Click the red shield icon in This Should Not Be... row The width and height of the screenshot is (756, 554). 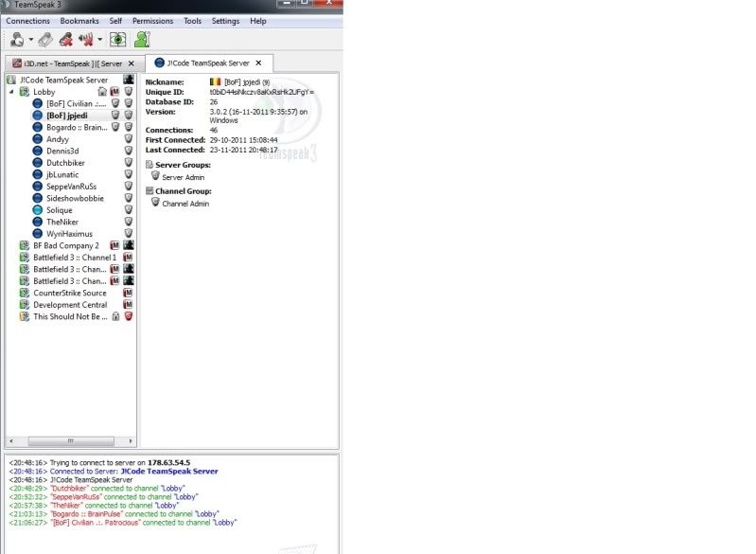click(x=129, y=316)
